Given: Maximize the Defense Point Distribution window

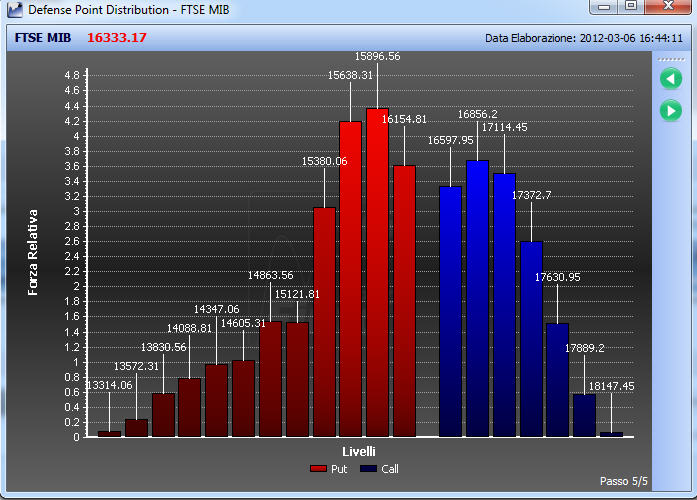Looking at the screenshot, I should click(631, 6).
